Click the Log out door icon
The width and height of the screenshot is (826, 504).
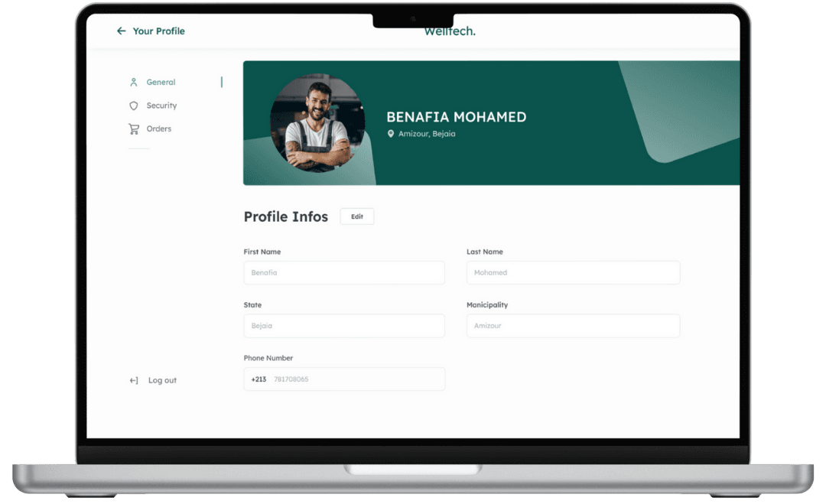(x=134, y=380)
